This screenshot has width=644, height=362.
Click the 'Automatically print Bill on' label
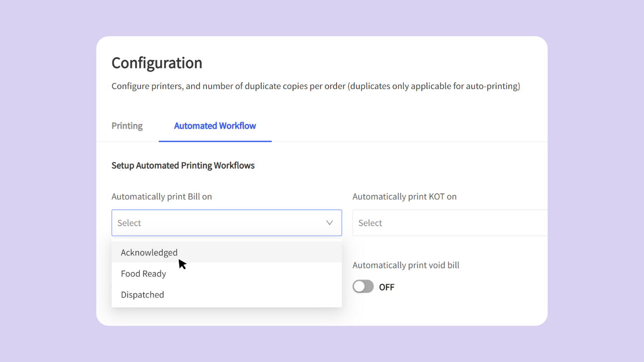click(x=161, y=196)
